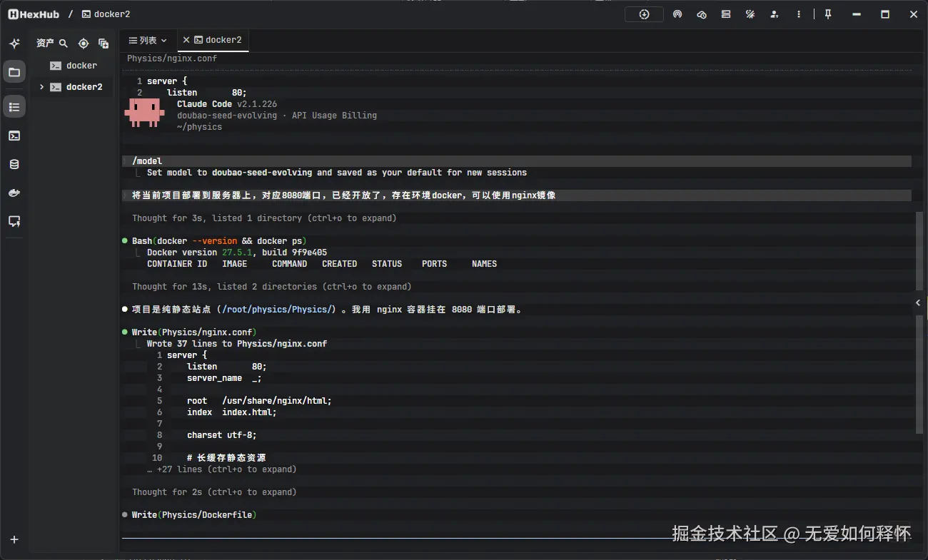Image resolution: width=928 pixels, height=560 pixels.
Task: Open cloud sync history icon
Action: [x=702, y=14]
